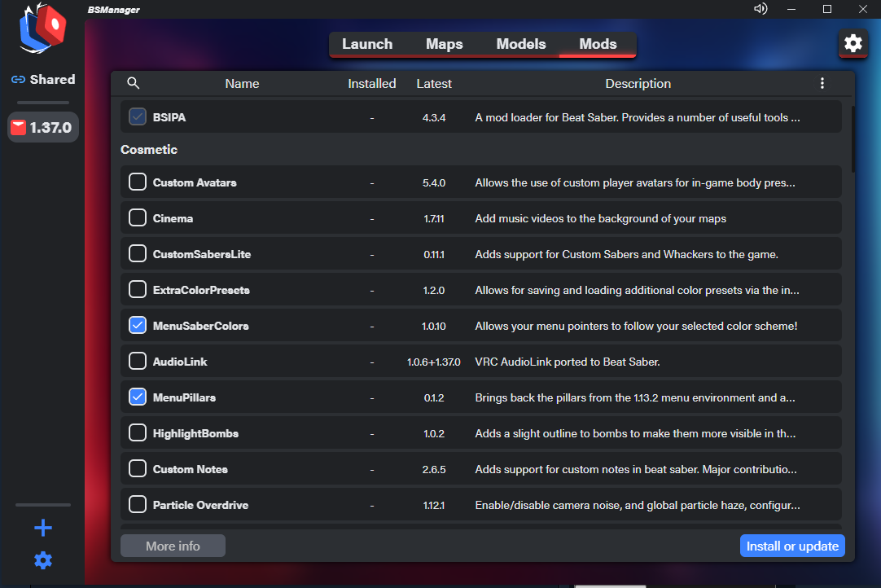The width and height of the screenshot is (881, 588).
Task: Enable the ExtraColorPresets checkbox
Action: pos(138,289)
